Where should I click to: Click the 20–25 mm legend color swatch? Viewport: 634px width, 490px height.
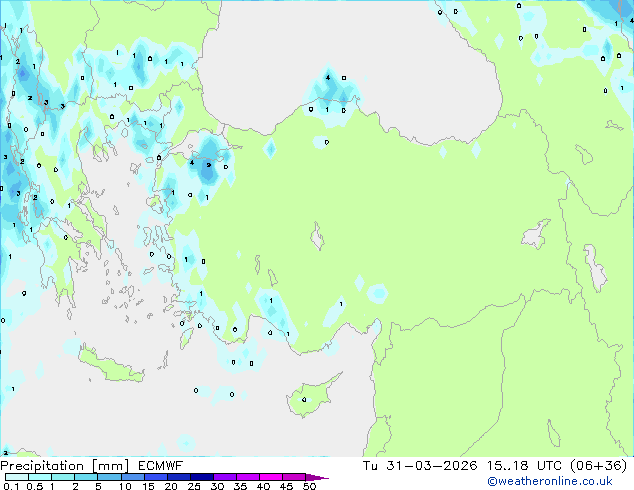point(179,477)
